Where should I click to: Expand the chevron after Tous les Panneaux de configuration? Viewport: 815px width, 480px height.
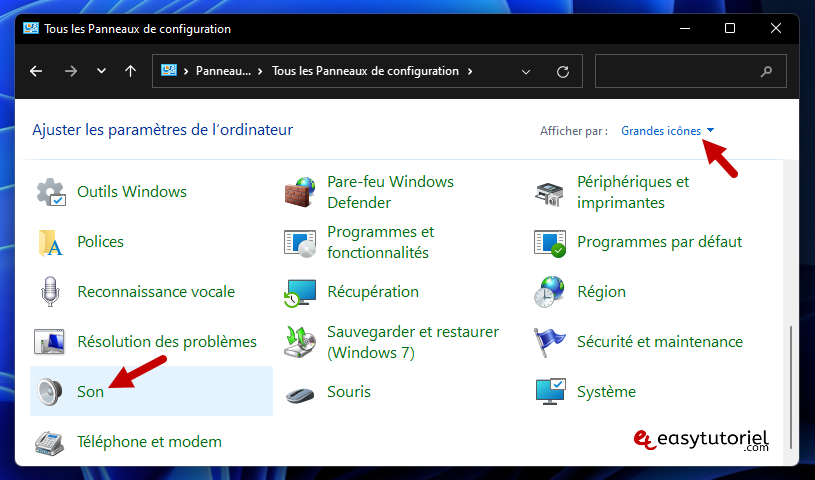pyautogui.click(x=470, y=71)
